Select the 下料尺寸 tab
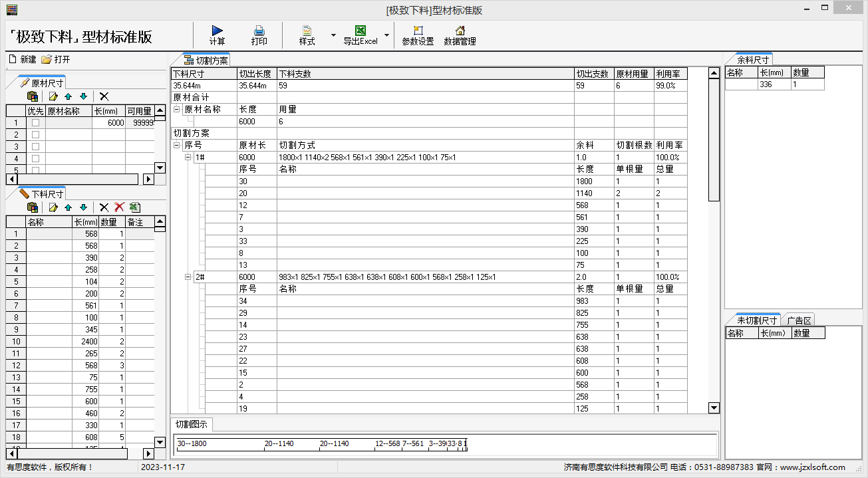Viewport: 868px width, 478px height. [x=42, y=194]
